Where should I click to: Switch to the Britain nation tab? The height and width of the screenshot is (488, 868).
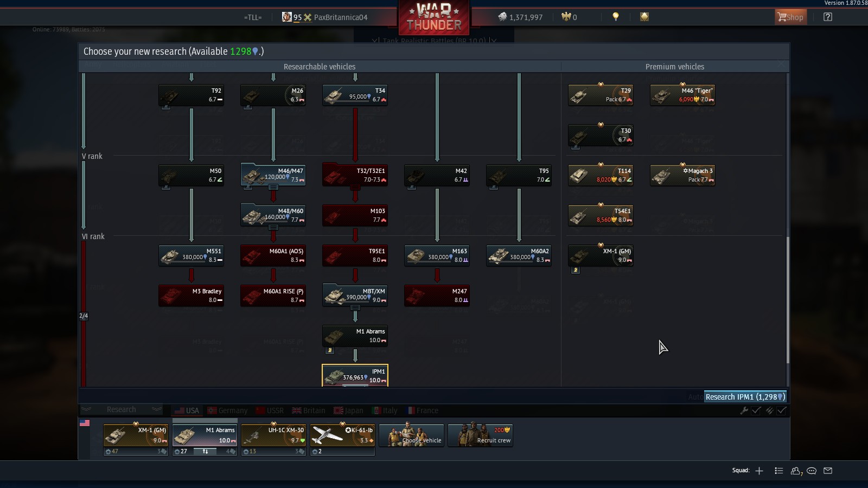(309, 410)
